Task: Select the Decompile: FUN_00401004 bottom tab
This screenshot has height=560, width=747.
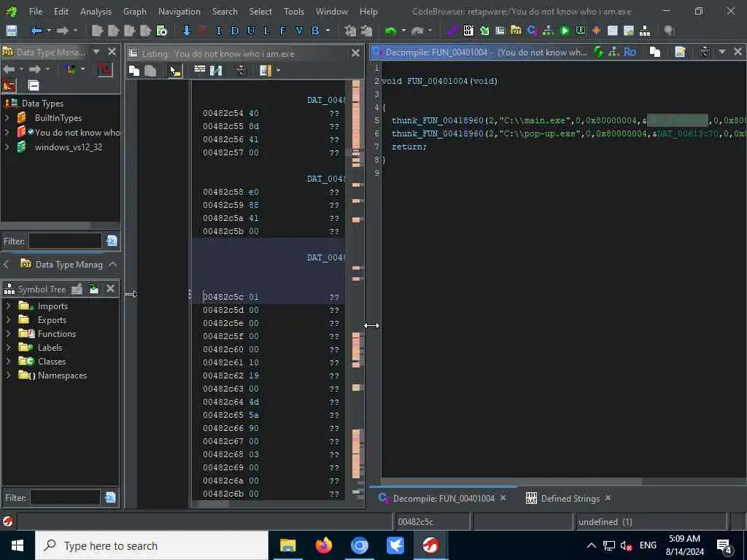Action: coord(444,499)
